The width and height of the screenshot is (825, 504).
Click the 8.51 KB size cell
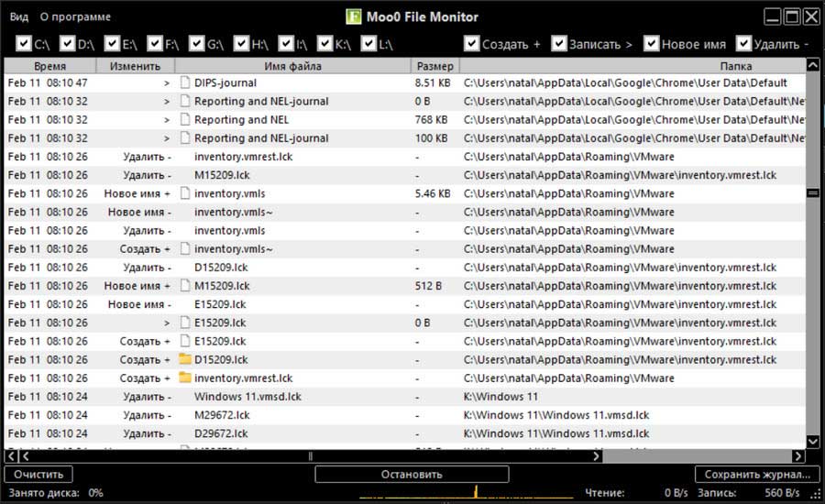(x=433, y=82)
